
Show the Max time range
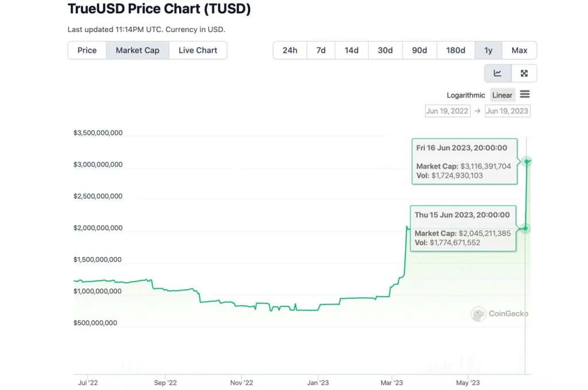pos(519,50)
